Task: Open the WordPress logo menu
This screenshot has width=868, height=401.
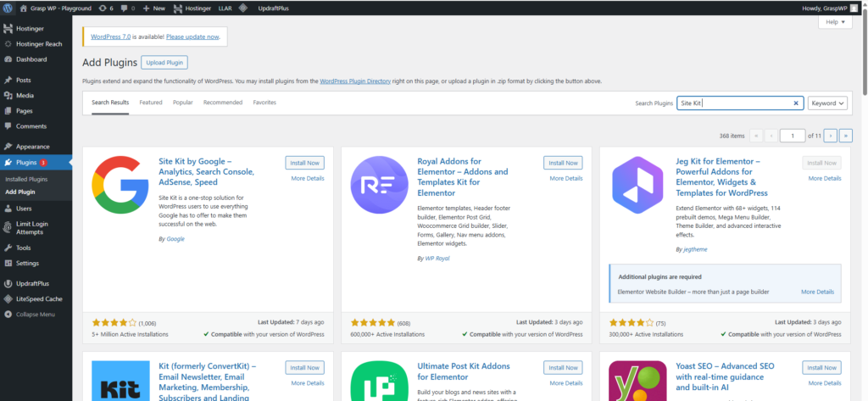Action: [x=8, y=8]
